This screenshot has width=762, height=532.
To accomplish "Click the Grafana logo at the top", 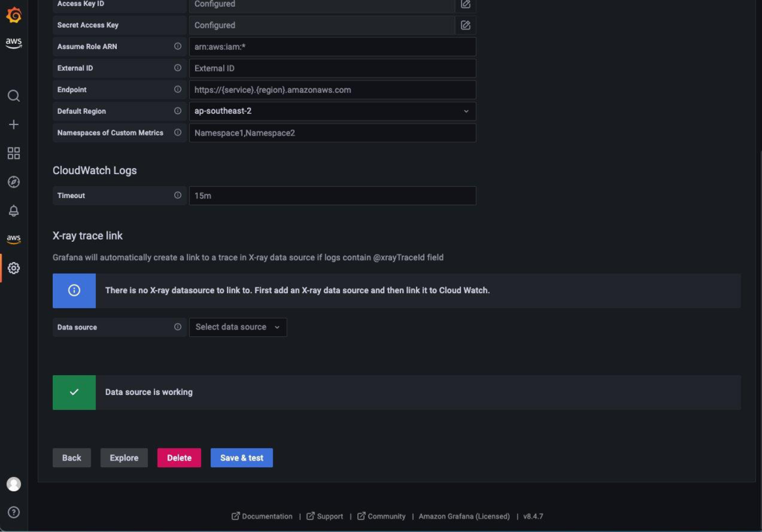I will point(13,13).
